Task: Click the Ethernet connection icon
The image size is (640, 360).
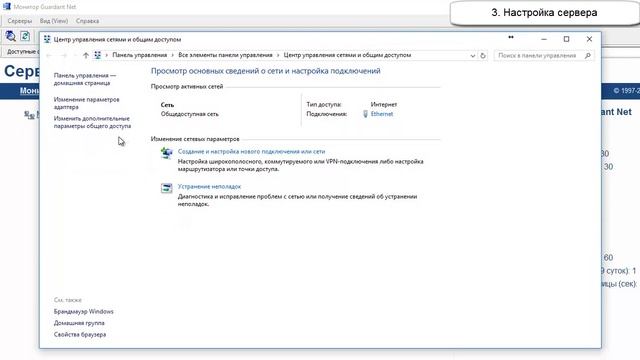Action: point(365,114)
